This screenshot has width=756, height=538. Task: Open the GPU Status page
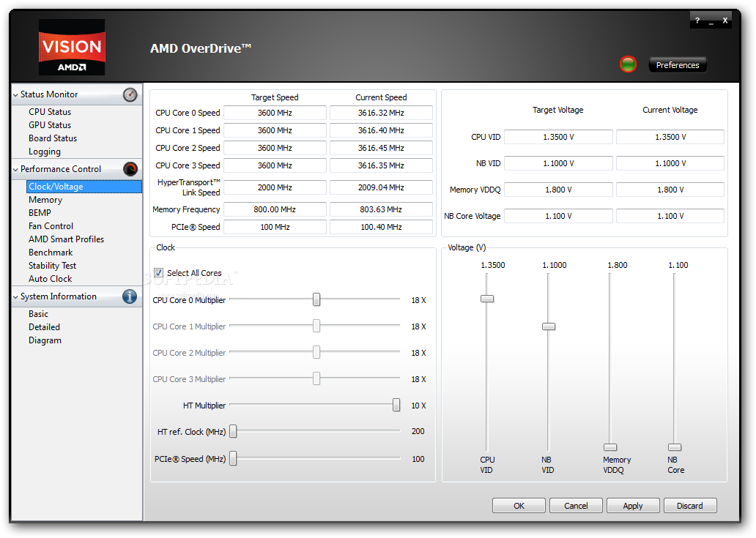[x=50, y=124]
